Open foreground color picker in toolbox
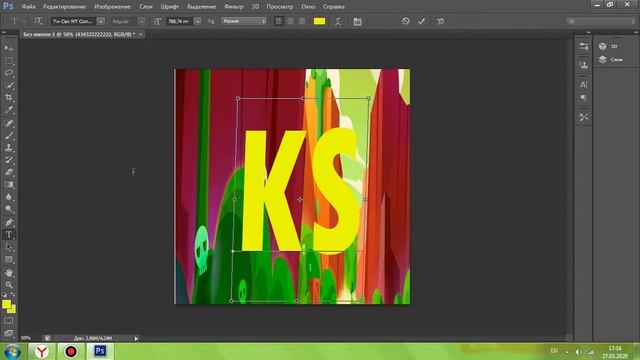The width and height of the screenshot is (640, 360). click(6, 304)
